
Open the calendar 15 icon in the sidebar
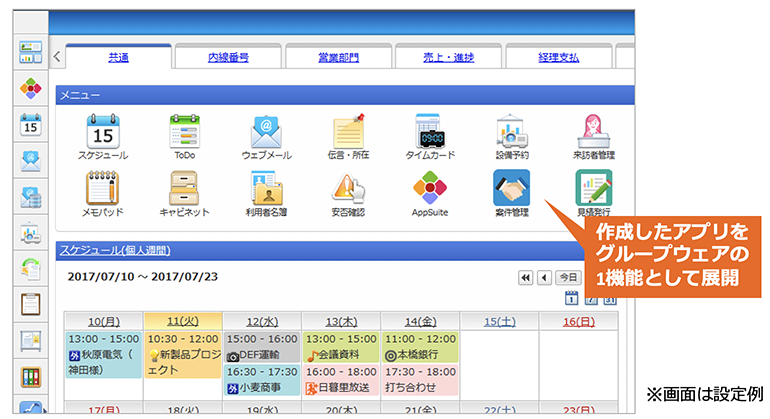coord(30,125)
